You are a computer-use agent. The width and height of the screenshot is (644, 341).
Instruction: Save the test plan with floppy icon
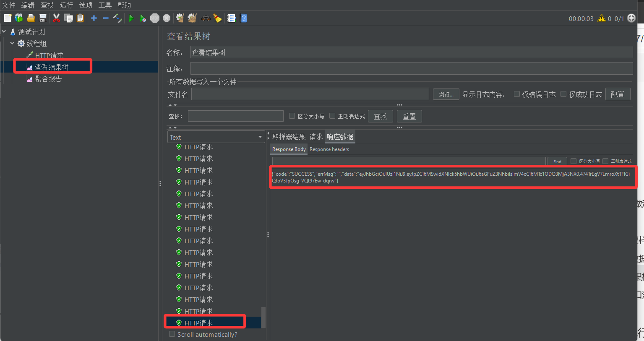pyautogui.click(x=42, y=18)
